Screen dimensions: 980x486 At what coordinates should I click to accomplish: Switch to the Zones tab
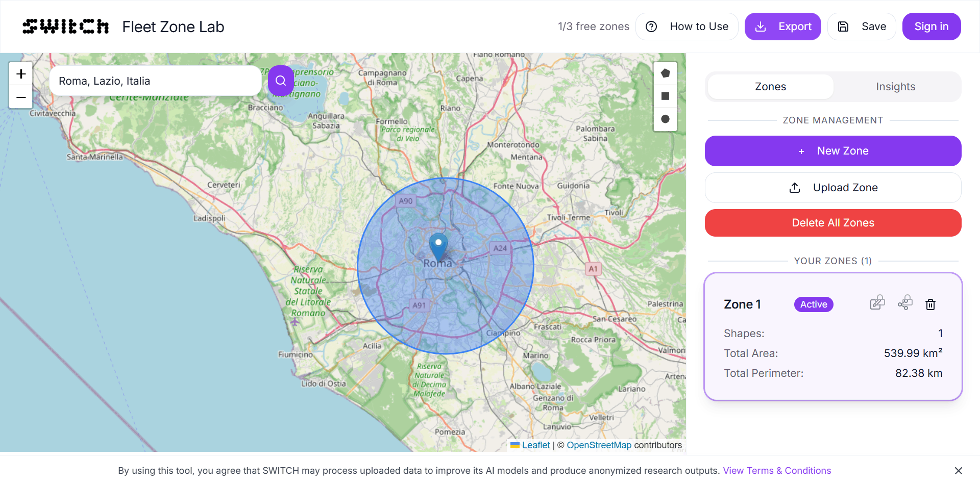tap(770, 87)
